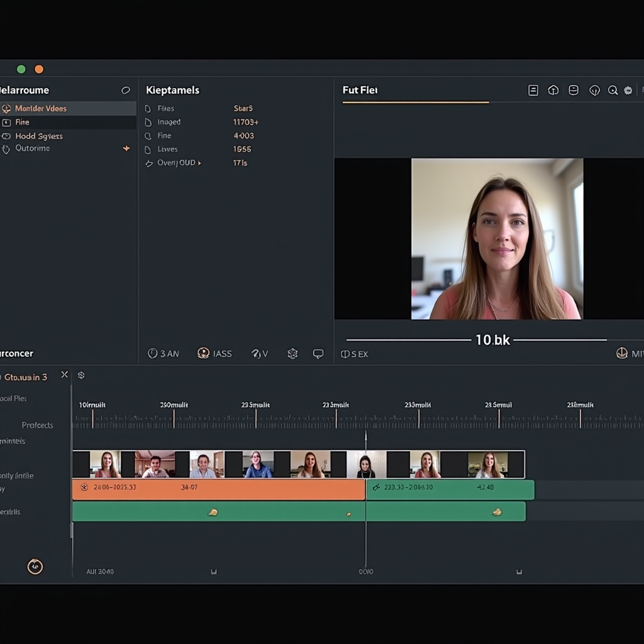Screen dimensions: 644x644
Task: Click the 10 bk viewer scrubber bar
Action: (409, 340)
